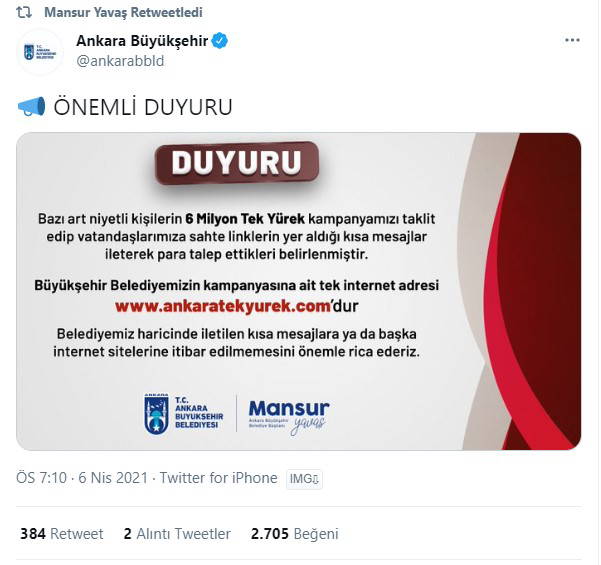View the 2 Alıntı Tweetler list
Screen dimensions: 601x565
[177, 534]
